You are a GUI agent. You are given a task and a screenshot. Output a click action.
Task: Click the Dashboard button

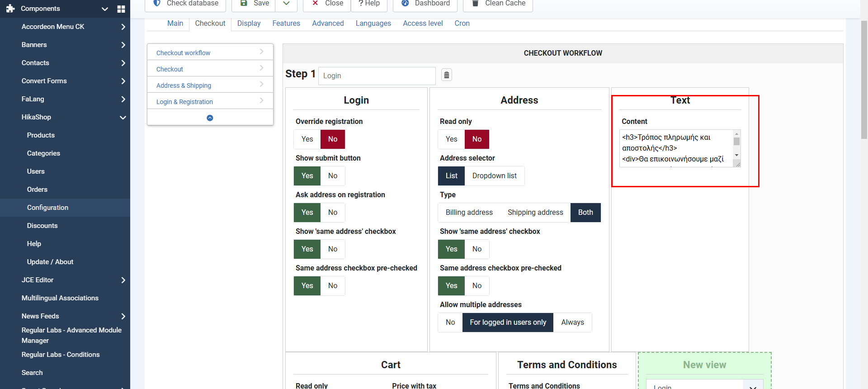(425, 3)
